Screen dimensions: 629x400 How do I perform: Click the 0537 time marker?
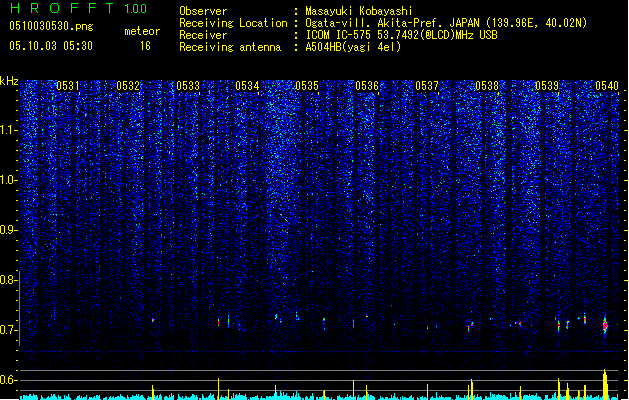click(x=427, y=86)
